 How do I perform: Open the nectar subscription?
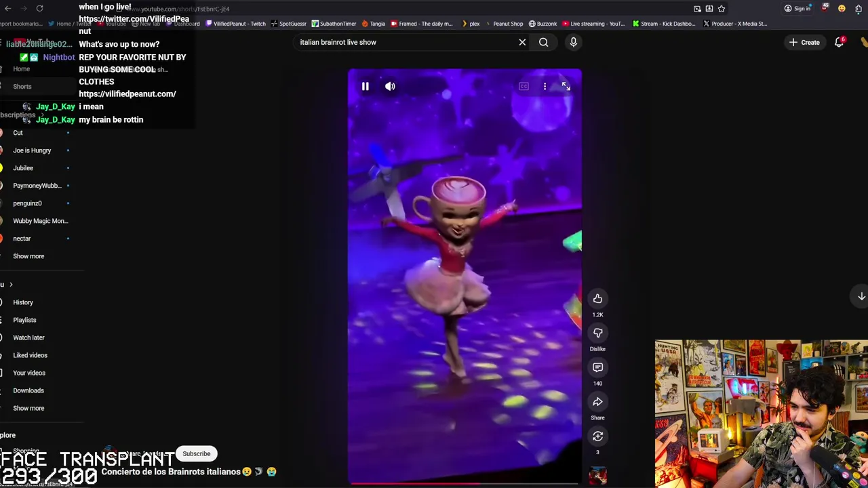tap(22, 239)
